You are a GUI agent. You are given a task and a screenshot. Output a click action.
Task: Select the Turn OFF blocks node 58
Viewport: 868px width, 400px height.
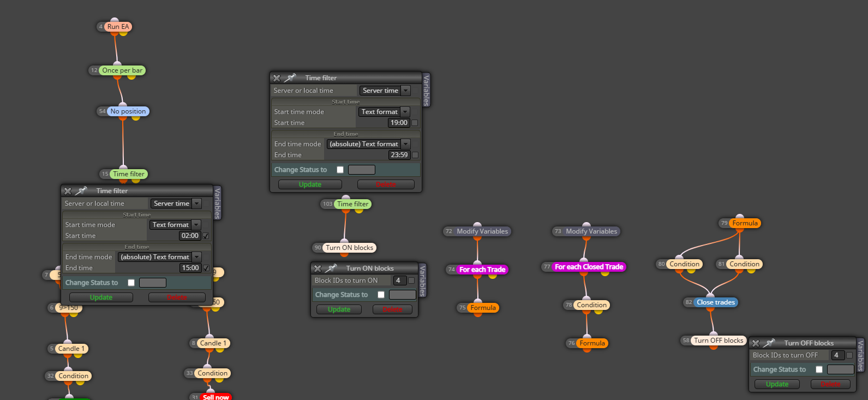(x=719, y=341)
